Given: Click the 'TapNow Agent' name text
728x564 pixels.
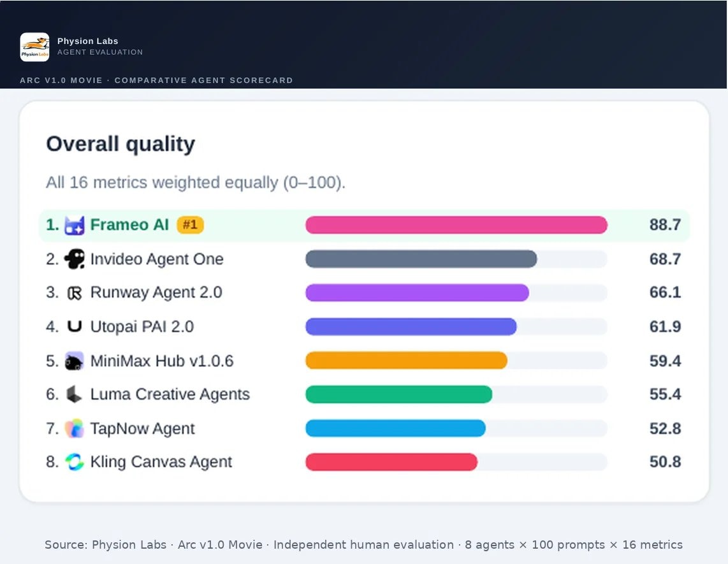Looking at the screenshot, I should (x=143, y=429).
